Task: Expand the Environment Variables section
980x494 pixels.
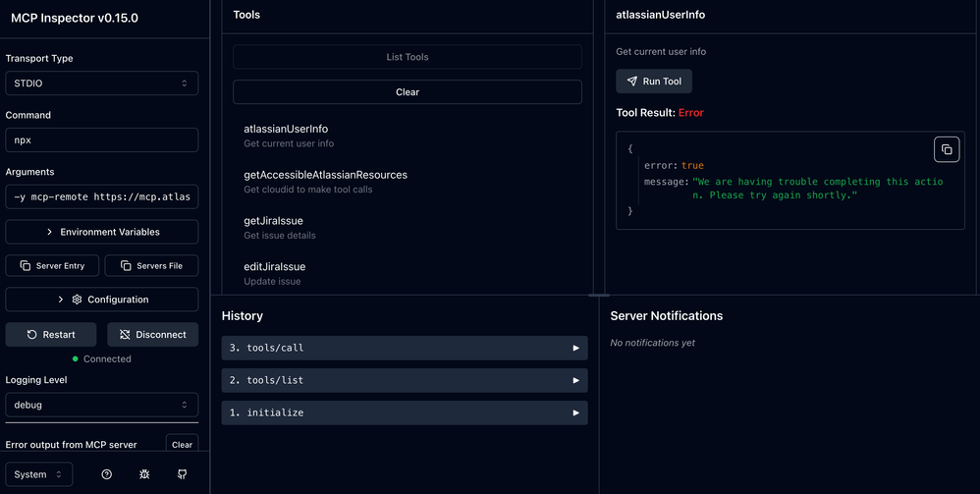Action: pyautogui.click(x=101, y=232)
